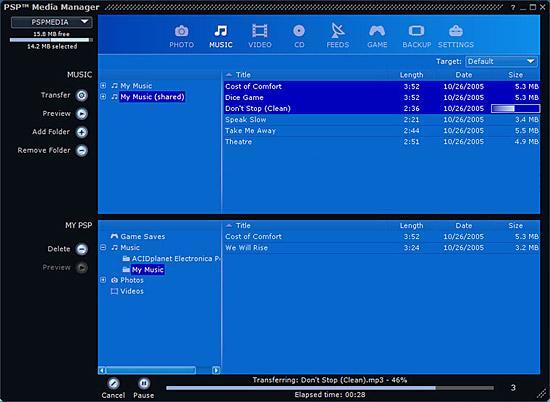Viewport: 550px width, 402px height.
Task: Click the PHOTO tab label
Action: pos(181,45)
